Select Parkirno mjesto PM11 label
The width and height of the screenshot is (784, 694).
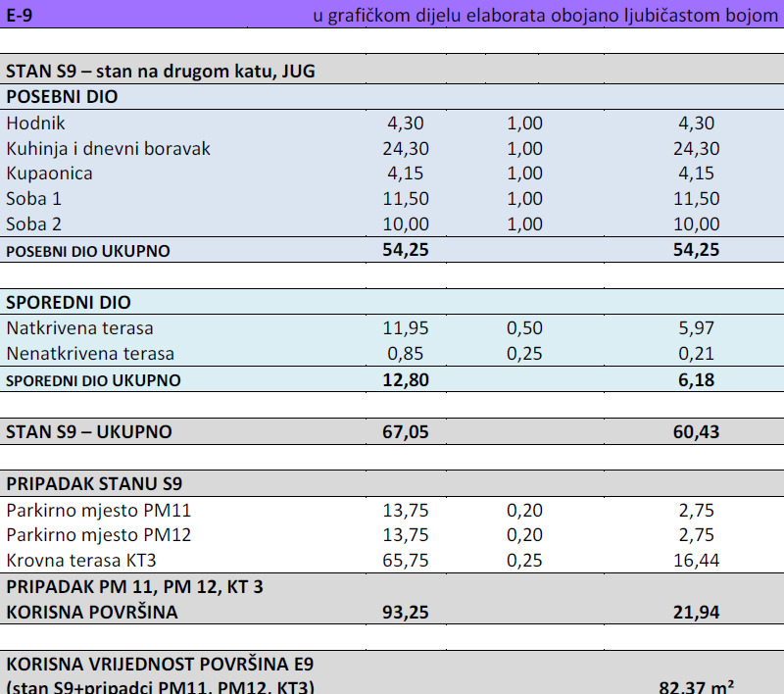pos(99,510)
